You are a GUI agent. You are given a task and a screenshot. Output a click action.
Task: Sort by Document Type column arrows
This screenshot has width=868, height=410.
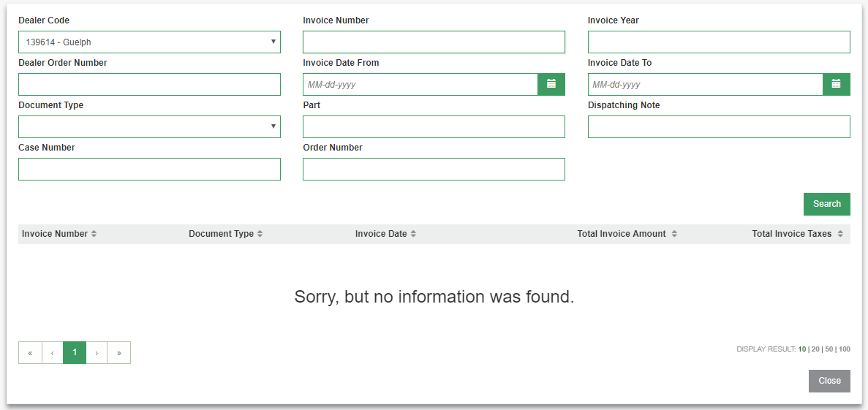(x=260, y=234)
